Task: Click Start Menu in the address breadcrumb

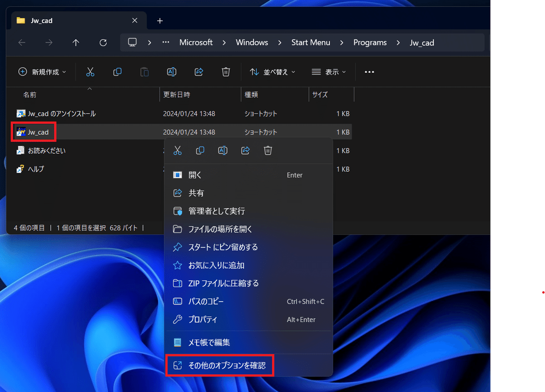Action: 311,43
